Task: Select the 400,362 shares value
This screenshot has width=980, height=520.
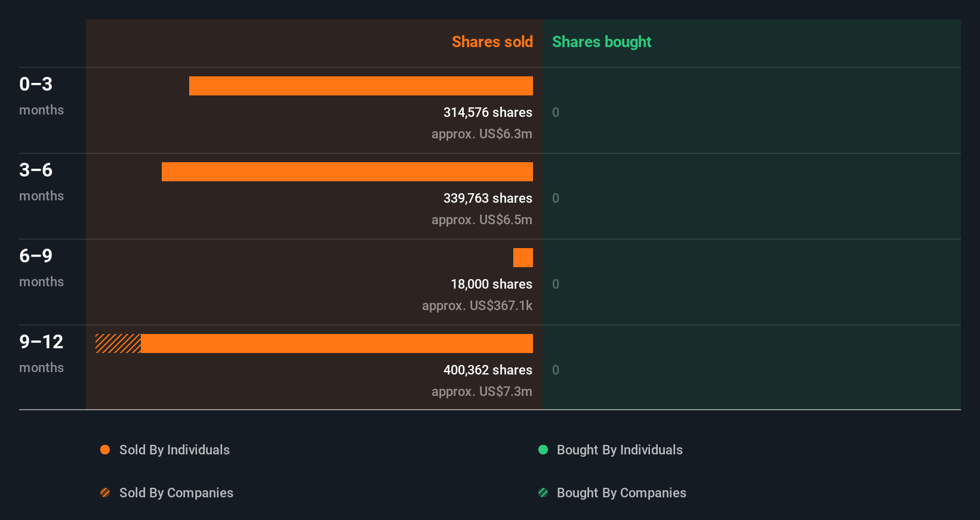Action: 488,370
